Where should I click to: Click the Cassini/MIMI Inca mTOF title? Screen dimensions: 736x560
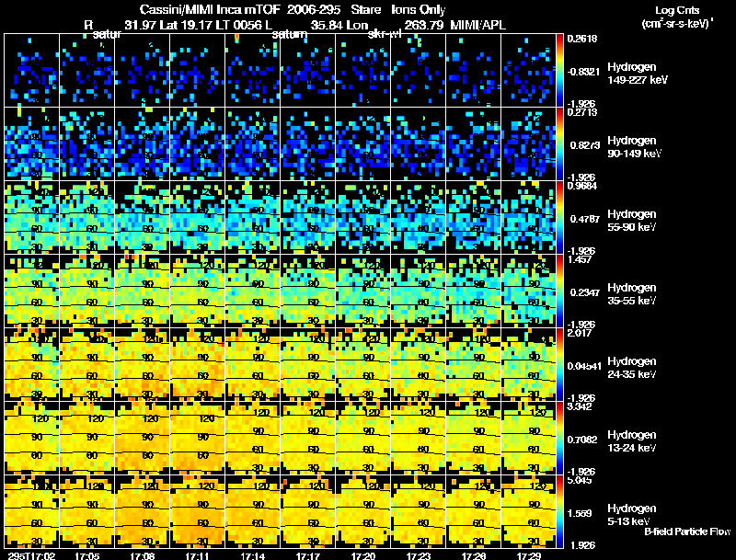pos(210,9)
